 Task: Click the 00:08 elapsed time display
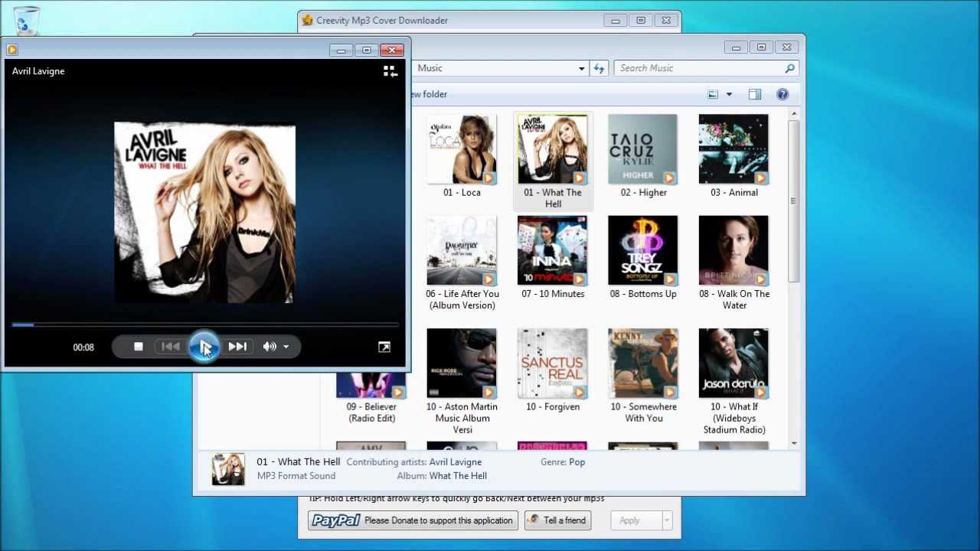[83, 347]
